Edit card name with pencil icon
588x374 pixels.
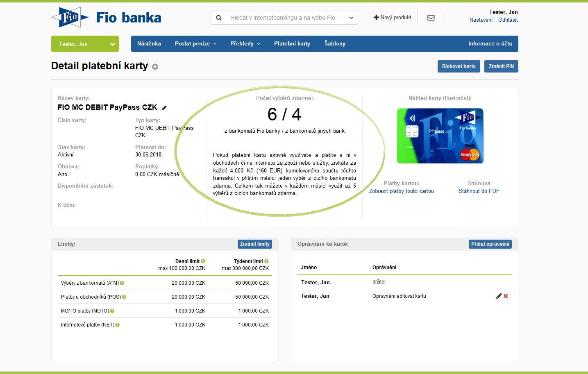[x=164, y=108]
